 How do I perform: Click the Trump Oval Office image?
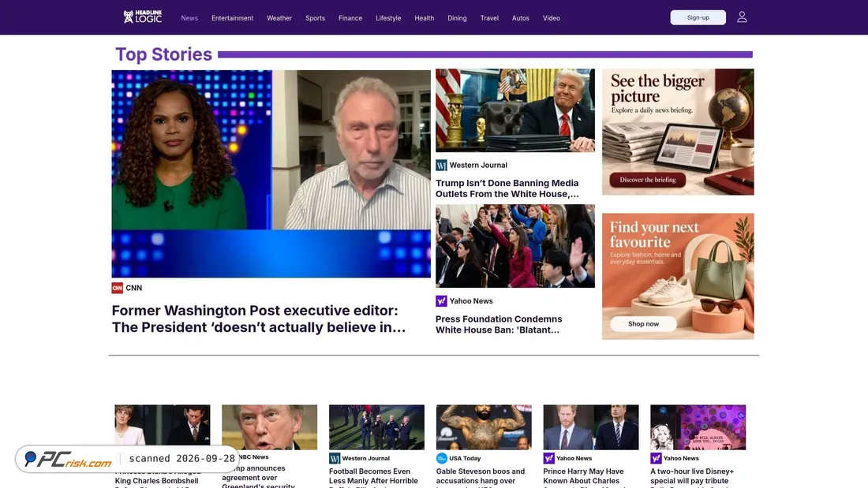point(515,110)
